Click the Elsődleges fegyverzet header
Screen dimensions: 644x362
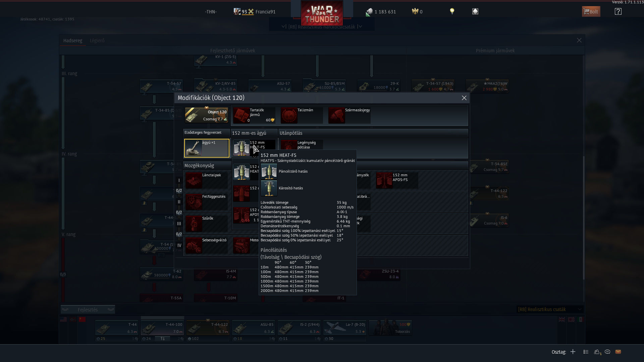pyautogui.click(x=206, y=133)
